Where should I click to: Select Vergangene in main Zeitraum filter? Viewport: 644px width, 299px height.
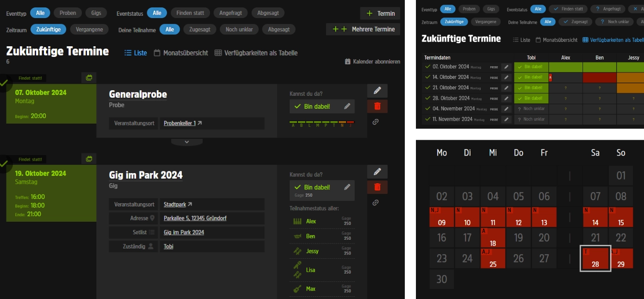click(x=89, y=29)
